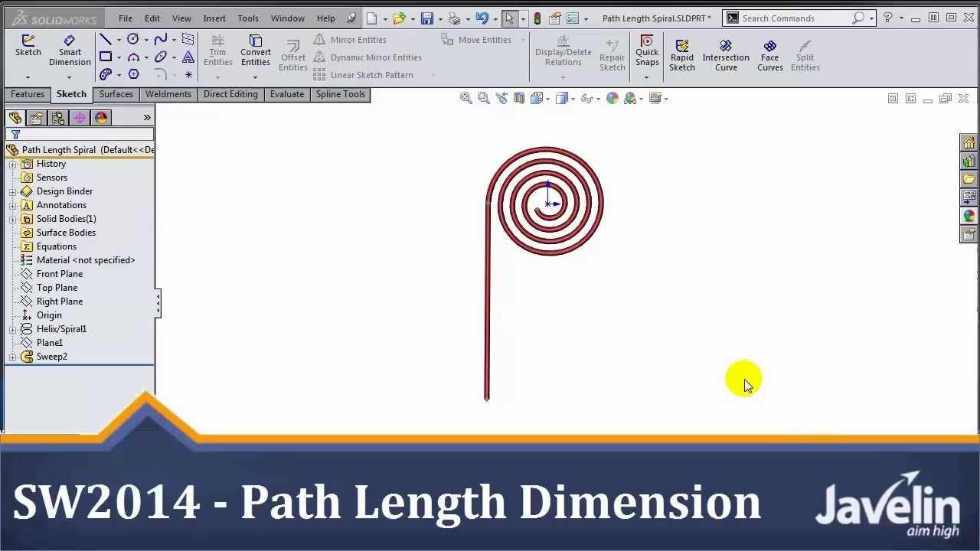Click the Zoom to Fit icon

(x=465, y=98)
